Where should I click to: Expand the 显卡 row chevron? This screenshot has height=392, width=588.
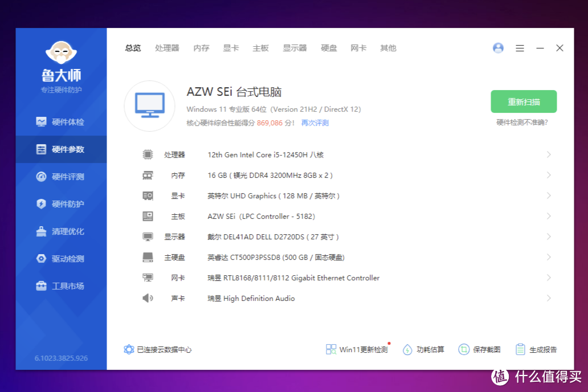(x=549, y=196)
